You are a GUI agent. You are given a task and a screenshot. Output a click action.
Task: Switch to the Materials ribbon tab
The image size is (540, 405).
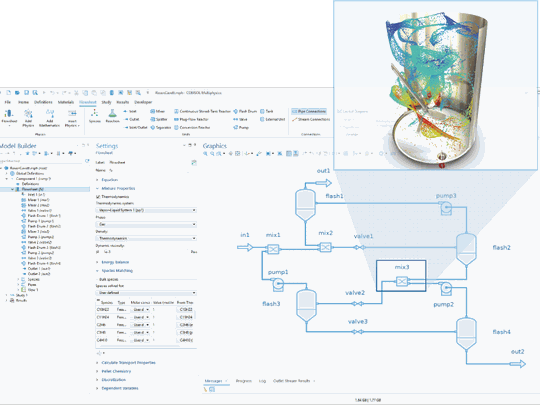(x=66, y=102)
